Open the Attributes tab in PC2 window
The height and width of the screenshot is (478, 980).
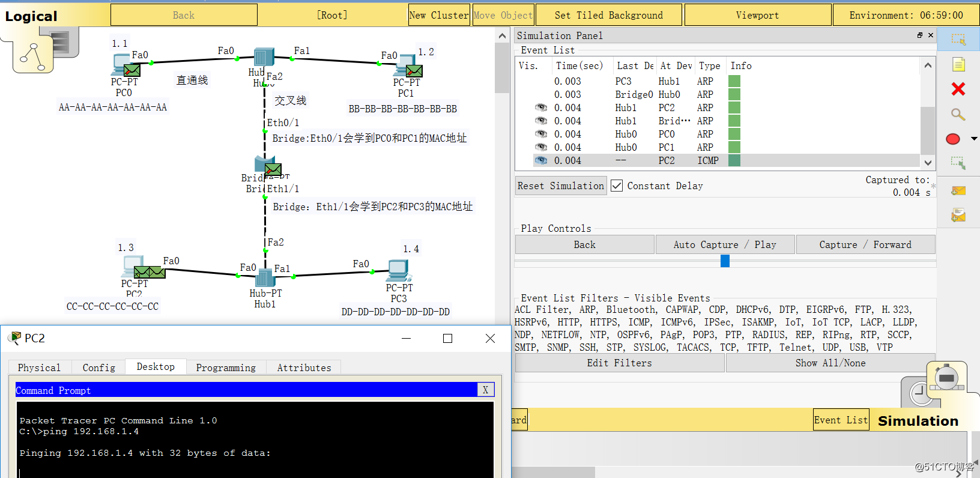pos(304,368)
